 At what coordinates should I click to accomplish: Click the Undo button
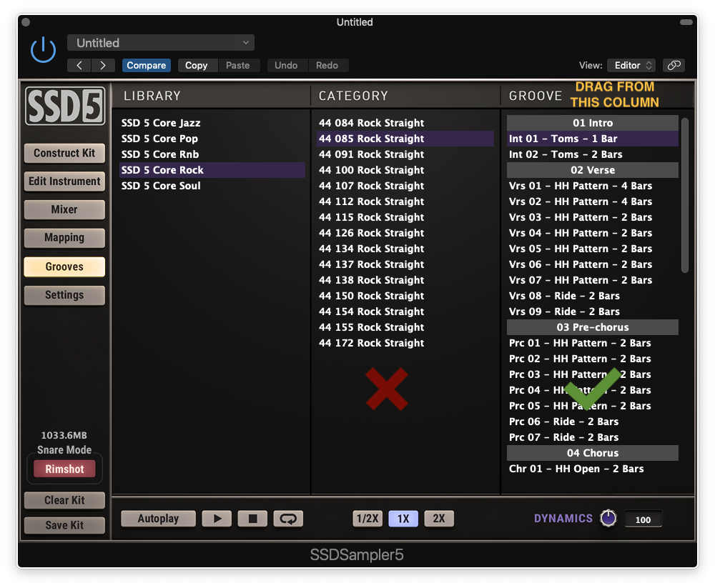coord(287,66)
